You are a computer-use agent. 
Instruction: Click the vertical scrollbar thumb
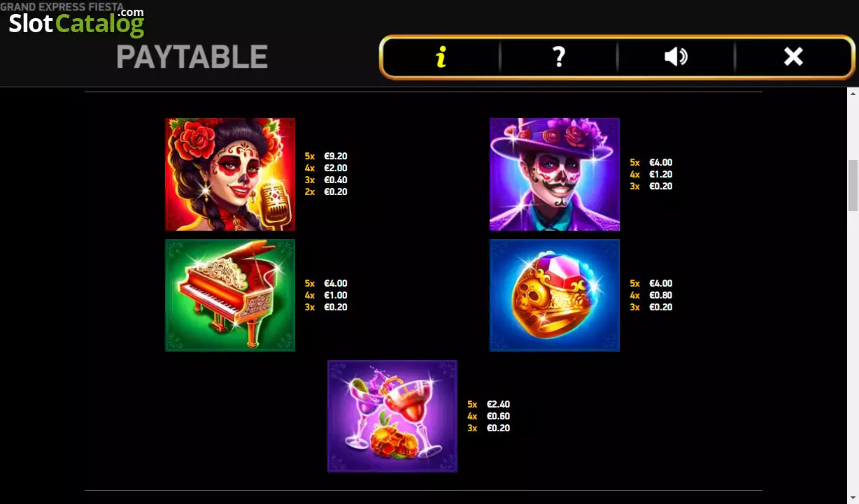[853, 185]
